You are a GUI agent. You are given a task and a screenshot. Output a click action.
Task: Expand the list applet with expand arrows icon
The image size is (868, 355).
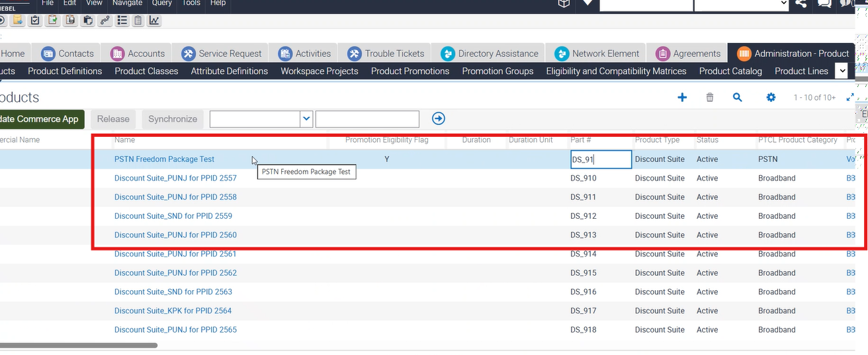tap(850, 97)
